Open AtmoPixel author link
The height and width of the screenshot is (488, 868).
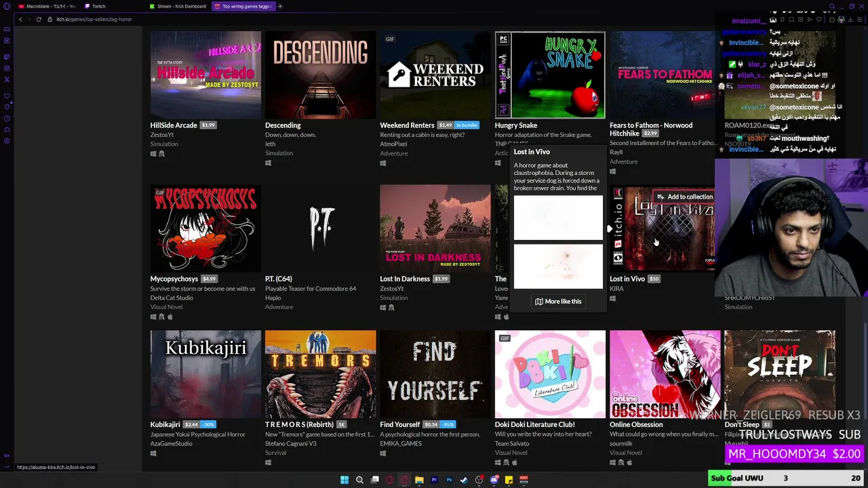pos(393,144)
